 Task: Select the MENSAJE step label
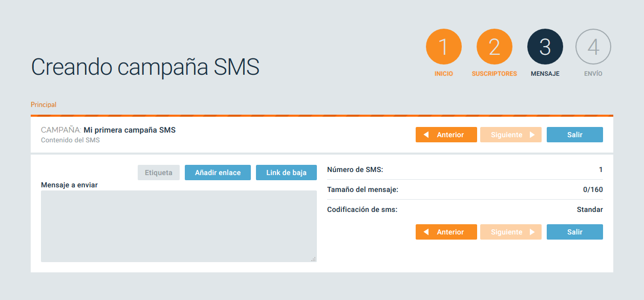[545, 74]
